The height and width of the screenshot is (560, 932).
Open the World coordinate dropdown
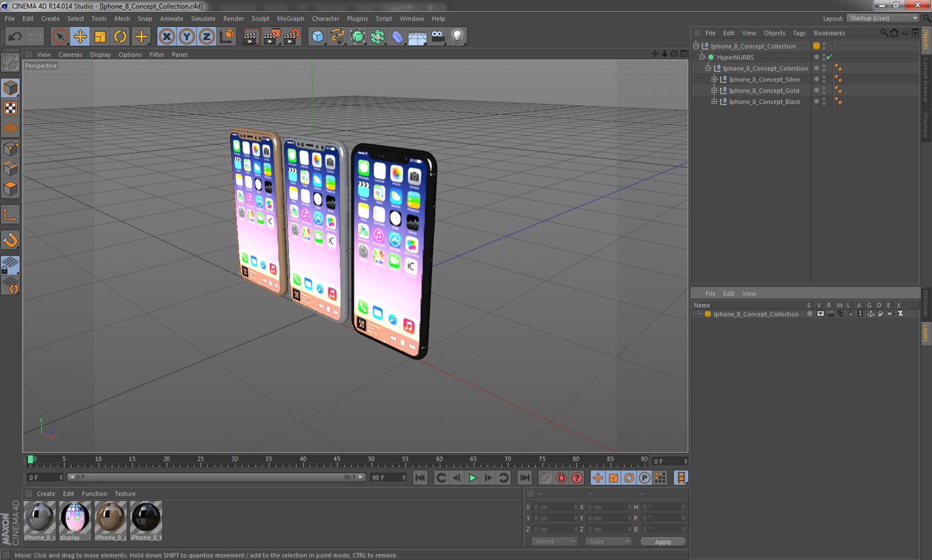pyautogui.click(x=554, y=541)
